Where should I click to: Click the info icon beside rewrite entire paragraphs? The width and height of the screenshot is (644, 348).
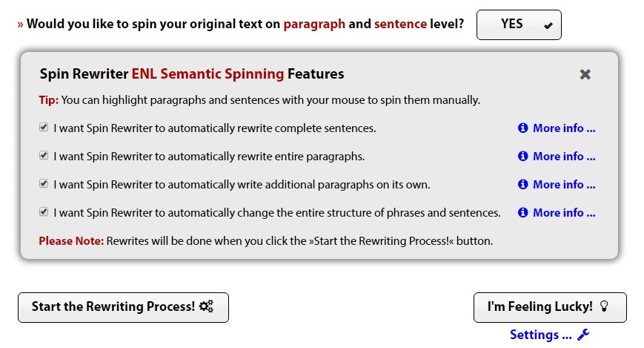point(522,157)
